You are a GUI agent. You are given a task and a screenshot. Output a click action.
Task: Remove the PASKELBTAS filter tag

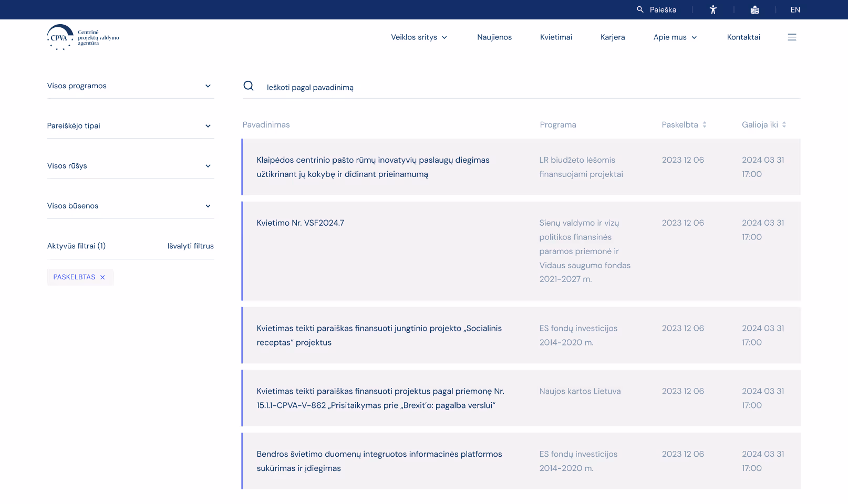pyautogui.click(x=102, y=277)
